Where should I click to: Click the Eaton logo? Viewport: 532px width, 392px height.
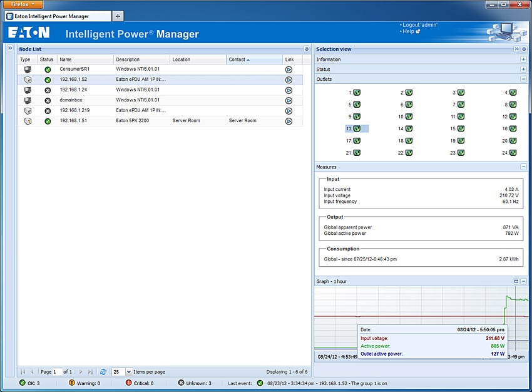coord(29,33)
